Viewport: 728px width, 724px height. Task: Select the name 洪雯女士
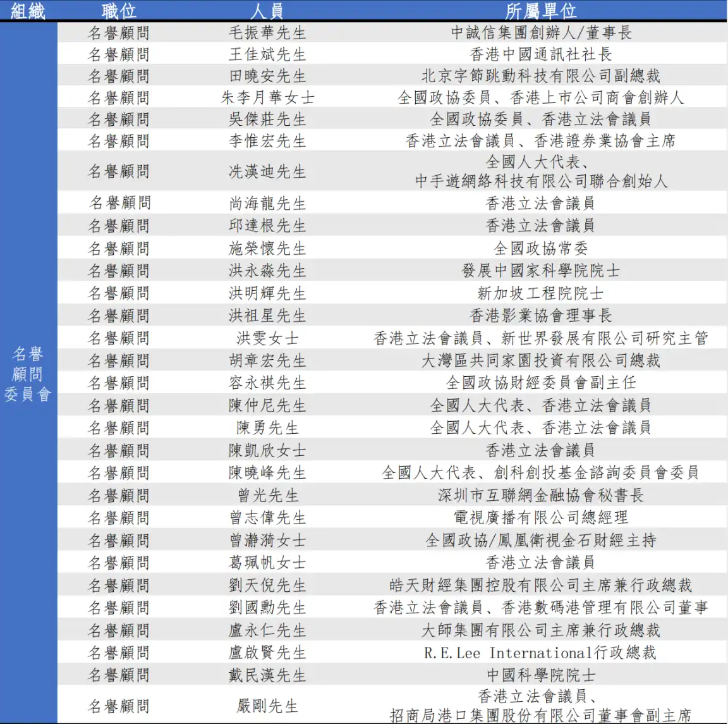pyautogui.click(x=267, y=338)
